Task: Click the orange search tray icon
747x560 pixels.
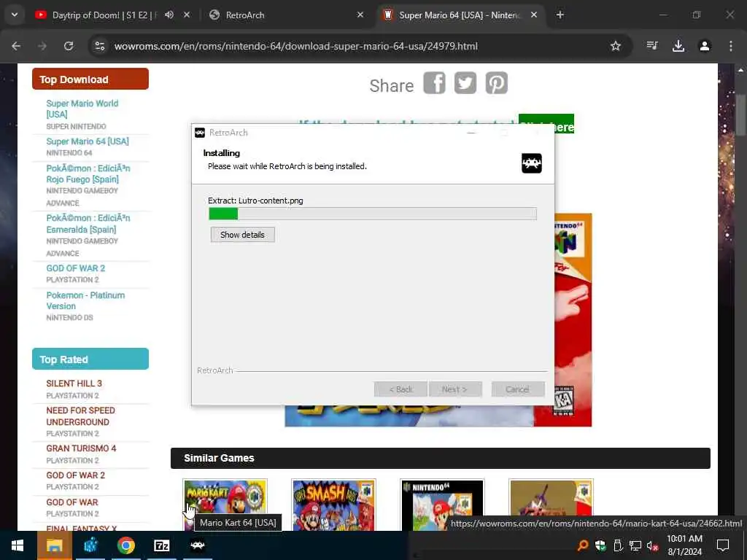Action: coord(582,545)
